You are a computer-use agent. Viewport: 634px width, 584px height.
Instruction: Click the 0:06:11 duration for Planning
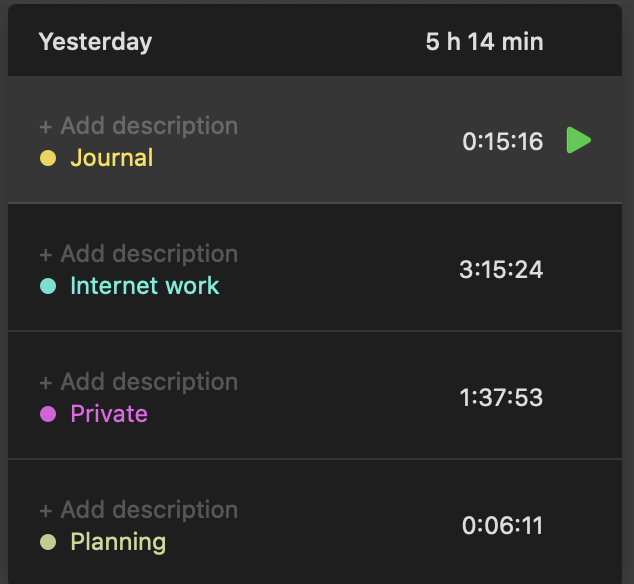(x=502, y=525)
